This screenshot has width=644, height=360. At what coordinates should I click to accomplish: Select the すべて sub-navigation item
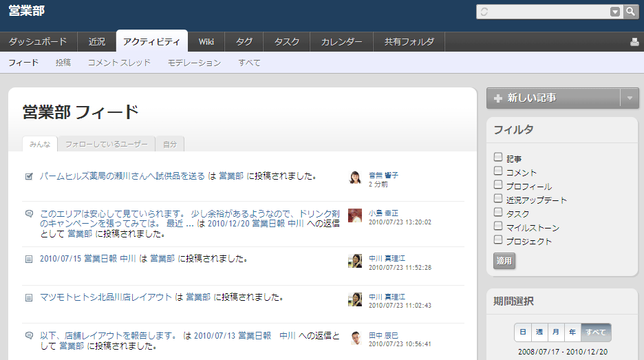(x=249, y=63)
